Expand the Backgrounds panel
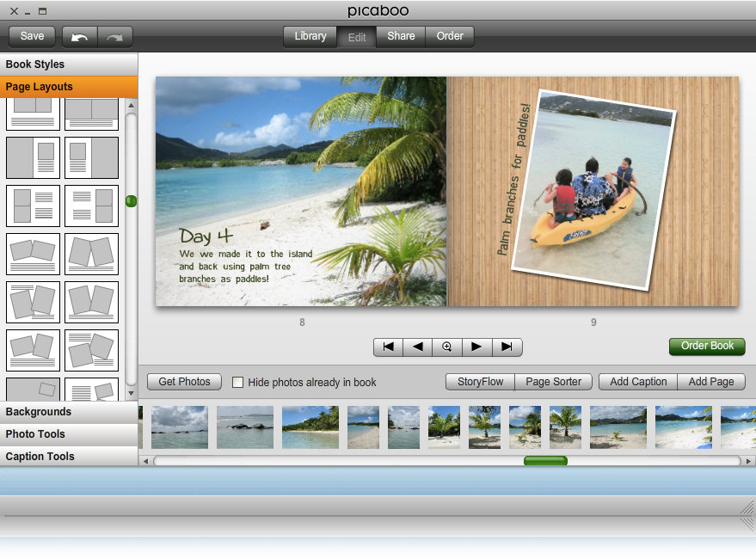Viewport: 756px width, 559px height. [x=69, y=412]
